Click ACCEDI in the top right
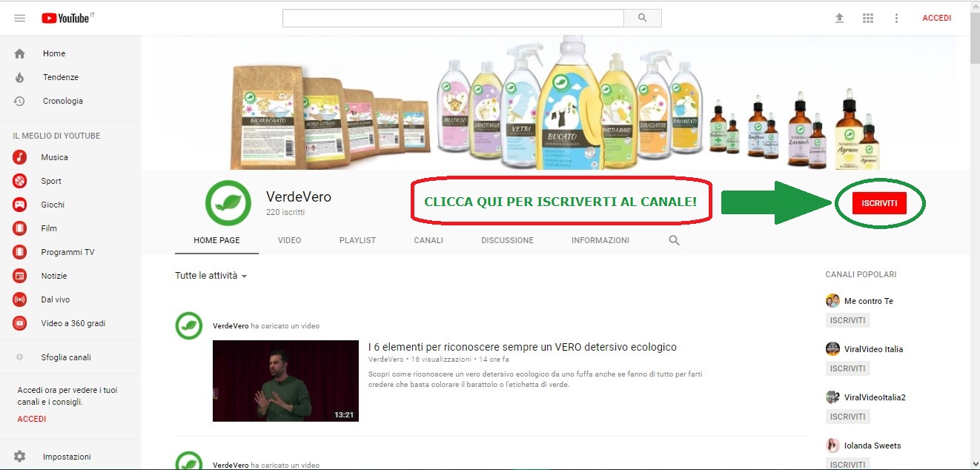The image size is (980, 470). (x=937, y=18)
